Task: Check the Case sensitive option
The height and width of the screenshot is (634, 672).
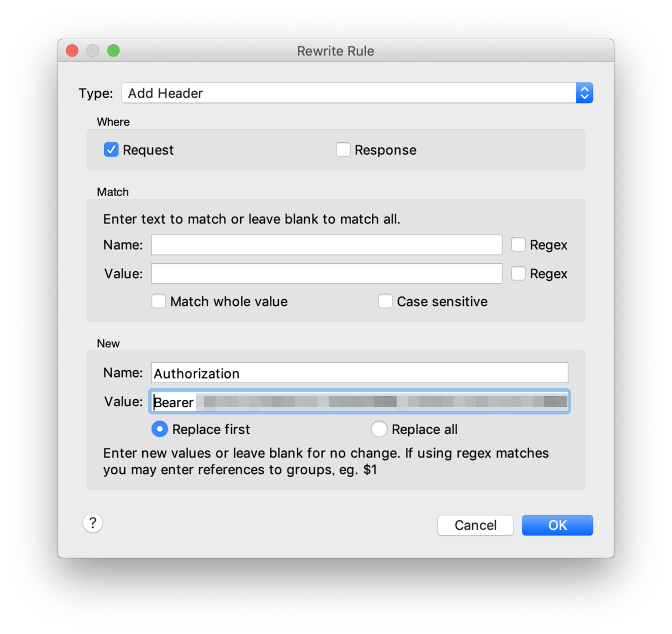Action: click(385, 301)
